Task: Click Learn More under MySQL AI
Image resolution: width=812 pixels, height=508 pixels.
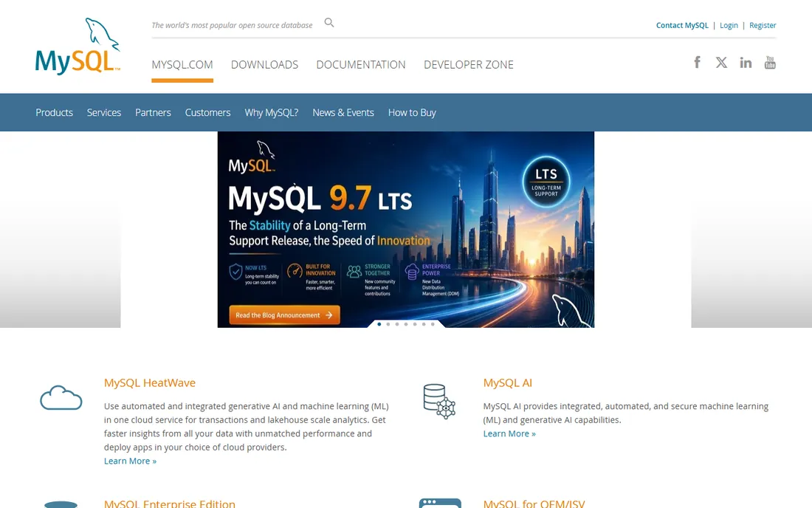Action: tap(509, 433)
